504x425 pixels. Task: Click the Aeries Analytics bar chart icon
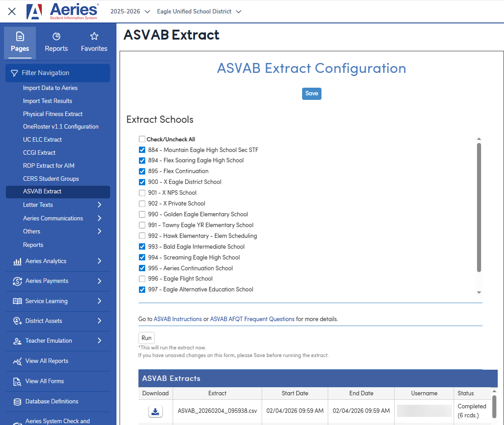(x=18, y=261)
